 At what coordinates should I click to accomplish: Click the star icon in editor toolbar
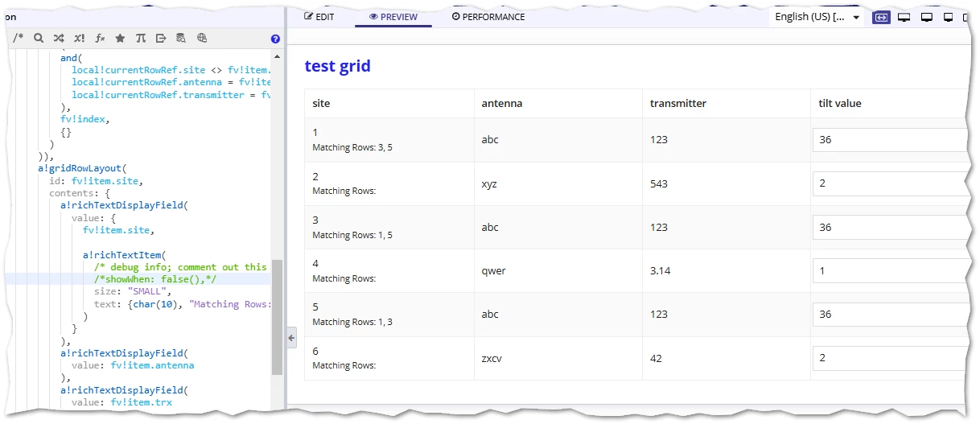[x=120, y=38]
